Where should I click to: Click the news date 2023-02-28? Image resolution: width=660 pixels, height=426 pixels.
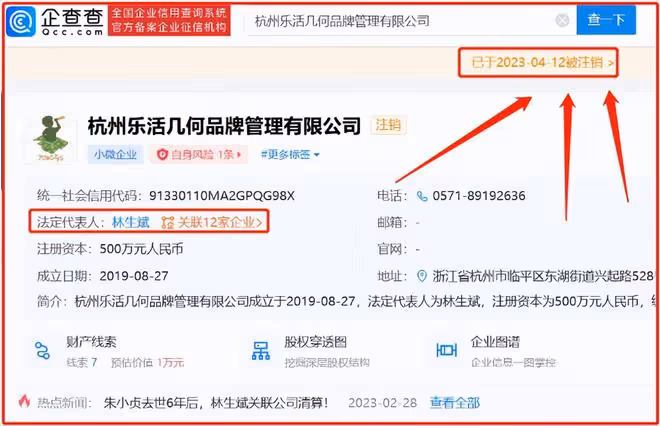click(382, 403)
